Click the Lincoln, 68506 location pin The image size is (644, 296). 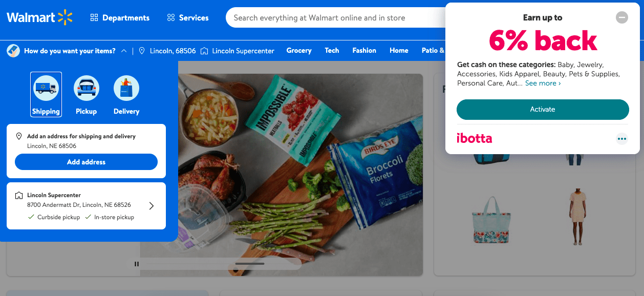pyautogui.click(x=142, y=51)
